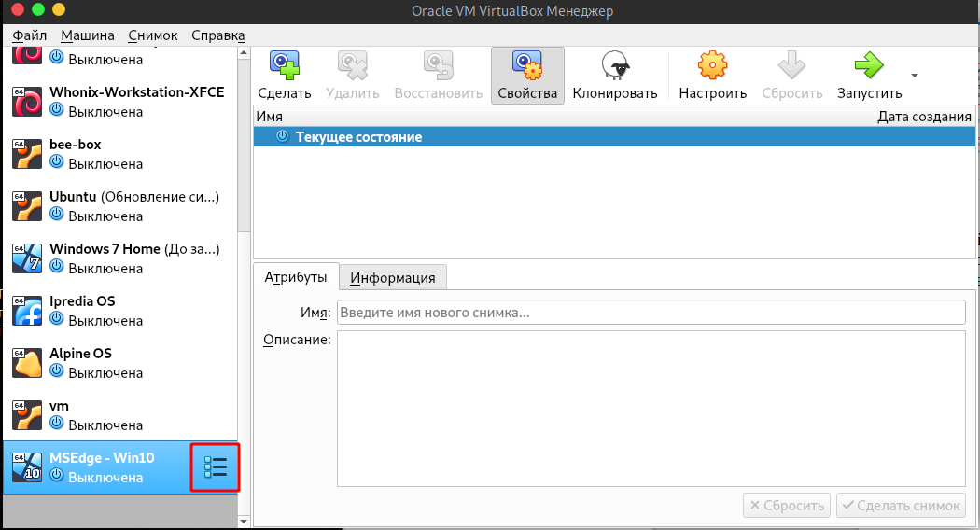Select the Ipredia OS machine name
Image resolution: width=980 pixels, height=530 pixels.
[x=82, y=301]
